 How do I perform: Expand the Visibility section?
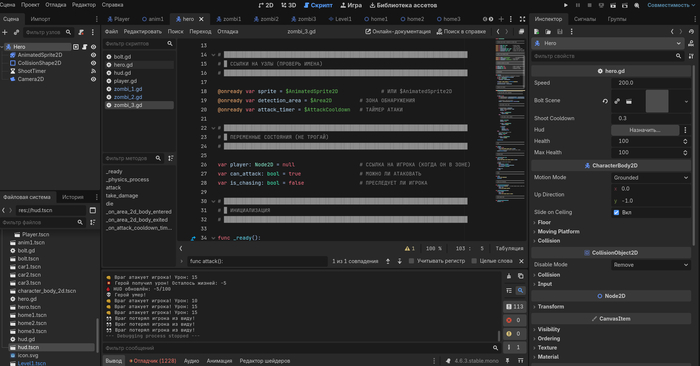click(549, 329)
